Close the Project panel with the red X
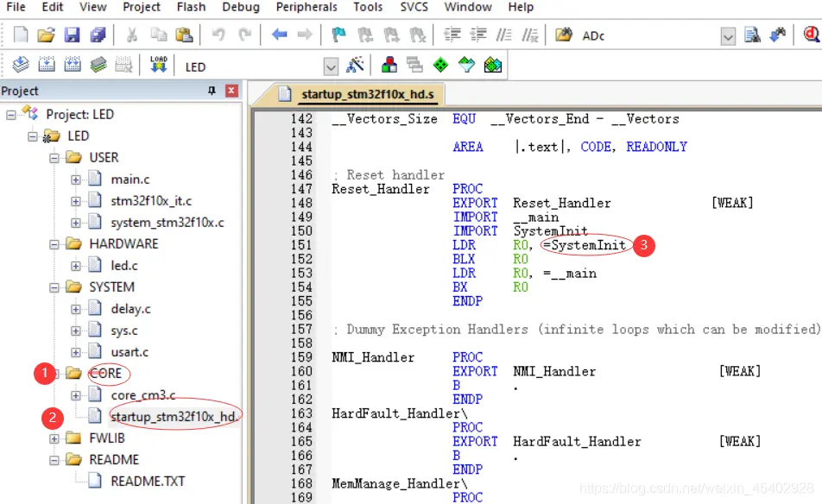This screenshot has width=822, height=504. [x=231, y=91]
